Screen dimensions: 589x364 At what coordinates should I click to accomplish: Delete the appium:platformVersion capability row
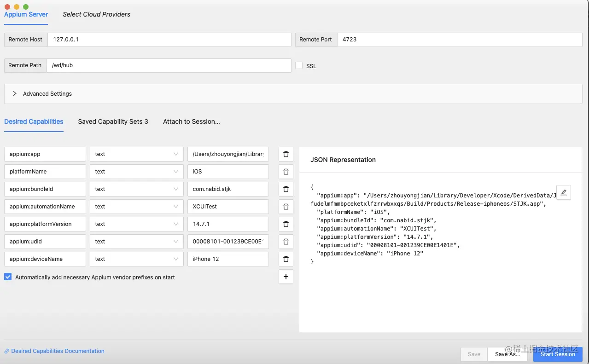[x=286, y=224]
